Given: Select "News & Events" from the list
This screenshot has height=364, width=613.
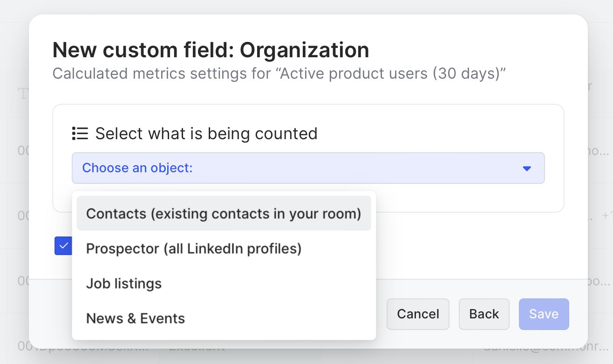Looking at the screenshot, I should click(x=136, y=318).
